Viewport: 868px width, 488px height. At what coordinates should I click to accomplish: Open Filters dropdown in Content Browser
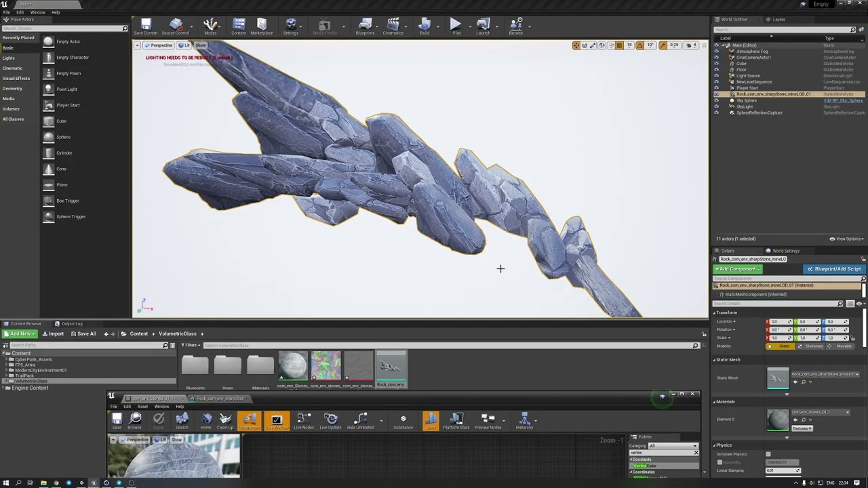tap(191, 346)
